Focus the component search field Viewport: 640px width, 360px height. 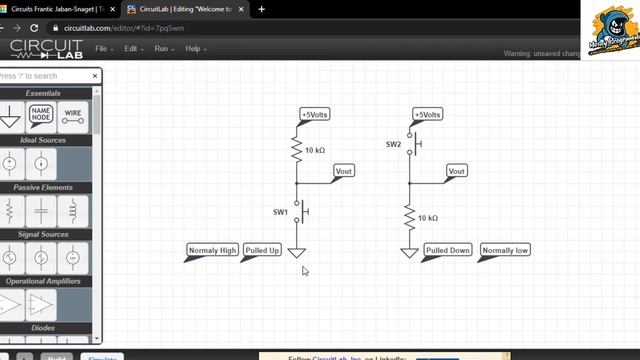click(44, 76)
